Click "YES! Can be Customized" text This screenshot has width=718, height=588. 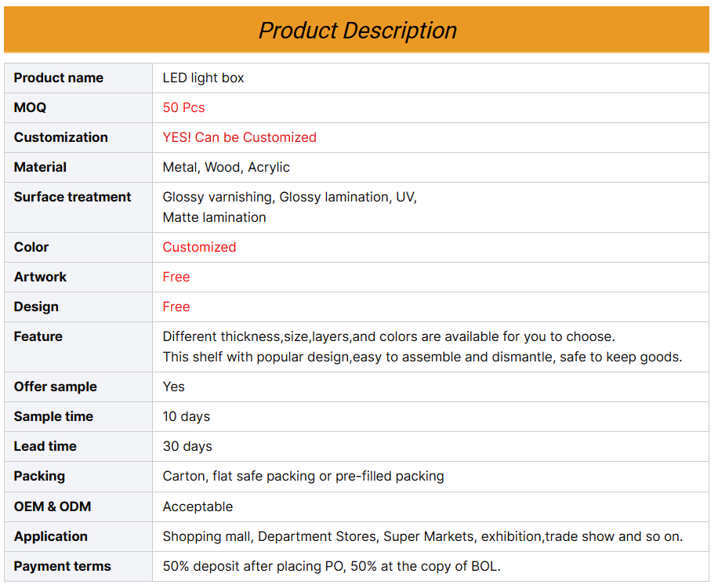240,137
